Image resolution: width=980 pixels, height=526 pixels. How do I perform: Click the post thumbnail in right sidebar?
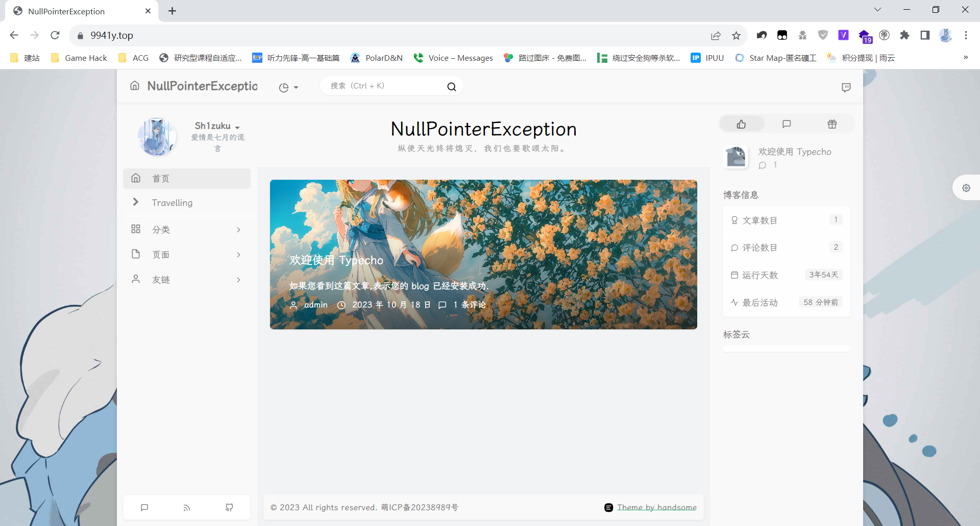(736, 157)
